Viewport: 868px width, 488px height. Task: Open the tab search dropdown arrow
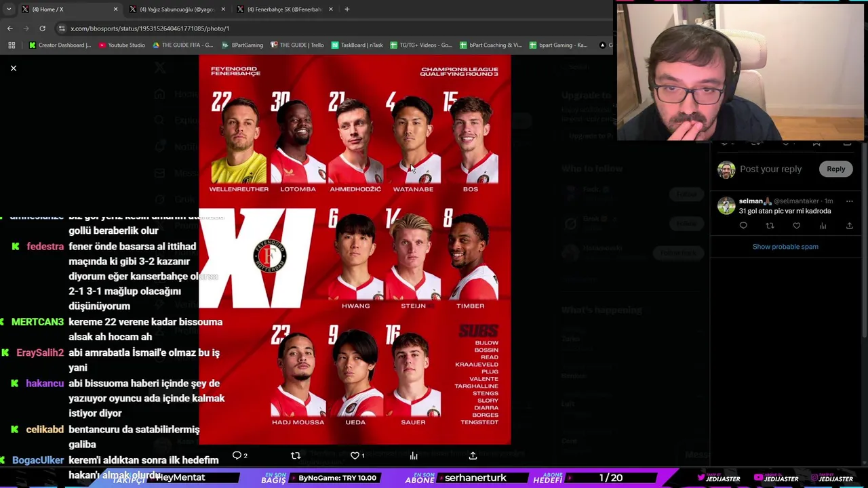(8, 9)
